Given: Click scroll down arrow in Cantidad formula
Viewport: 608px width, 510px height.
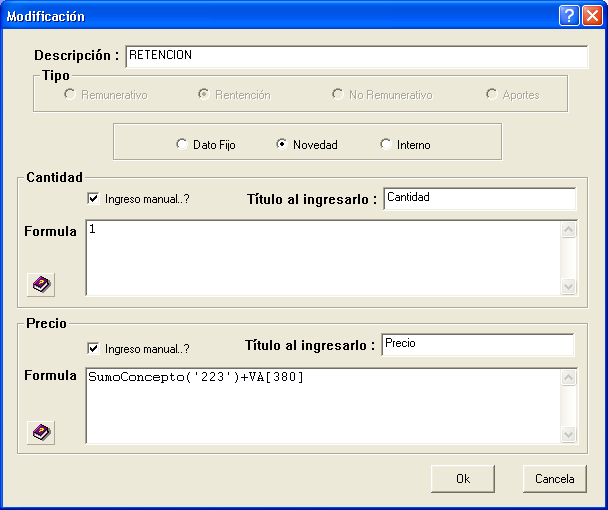Looking at the screenshot, I should tap(568, 287).
